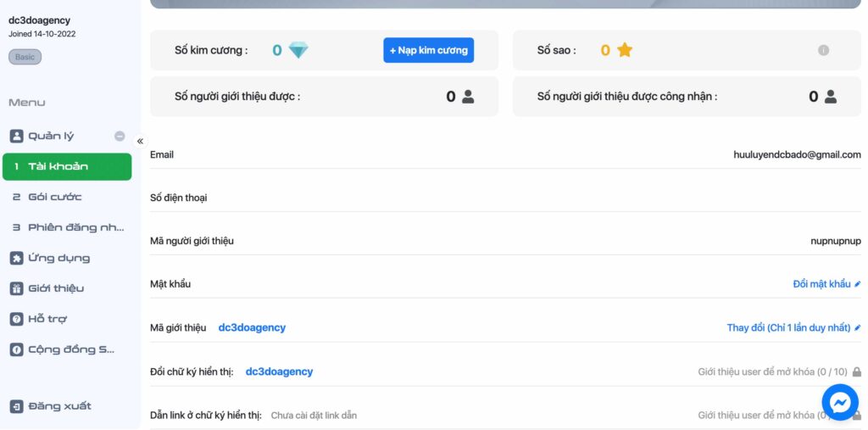Click the pencil icon next to Thay đổi
The width and height of the screenshot is (868, 430).
858,327
